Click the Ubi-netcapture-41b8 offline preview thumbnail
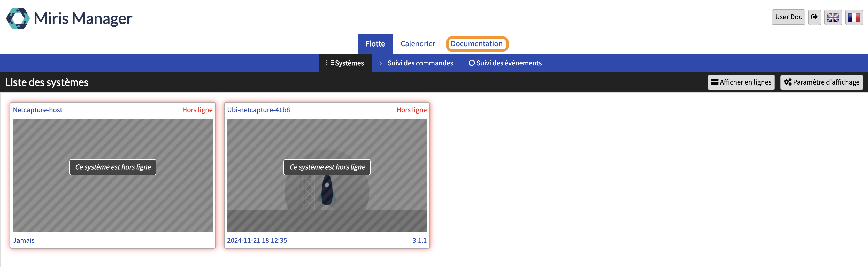Viewport: 868px width, 267px height. click(327, 175)
